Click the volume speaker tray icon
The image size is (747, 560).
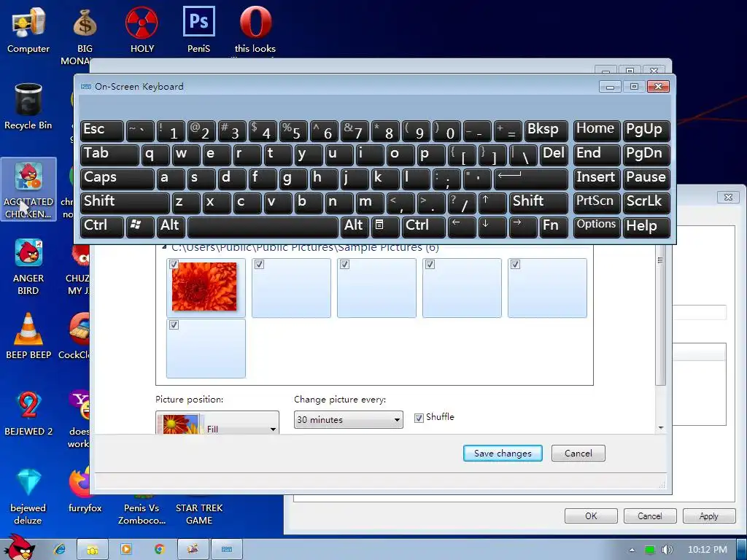tap(667, 550)
